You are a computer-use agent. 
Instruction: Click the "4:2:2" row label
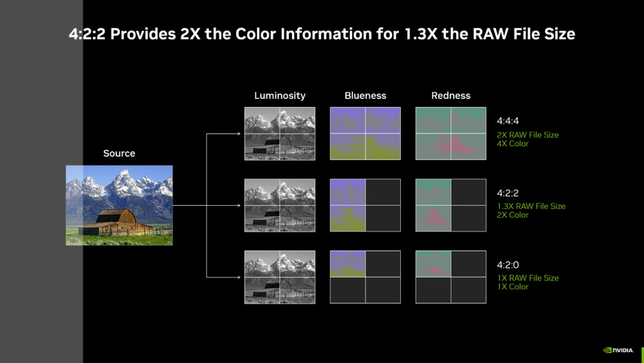[x=507, y=193]
